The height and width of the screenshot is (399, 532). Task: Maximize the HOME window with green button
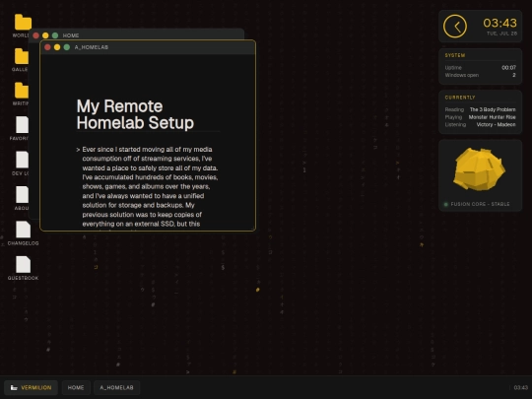55,35
